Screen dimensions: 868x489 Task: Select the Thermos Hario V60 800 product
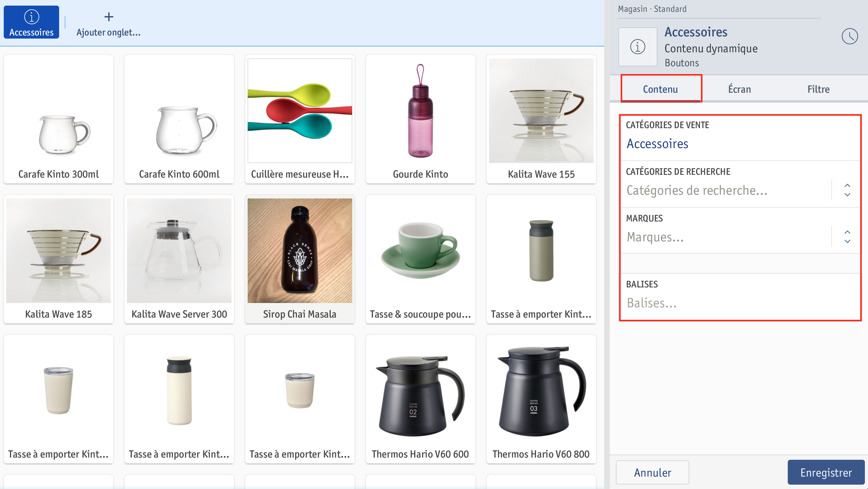[541, 399]
